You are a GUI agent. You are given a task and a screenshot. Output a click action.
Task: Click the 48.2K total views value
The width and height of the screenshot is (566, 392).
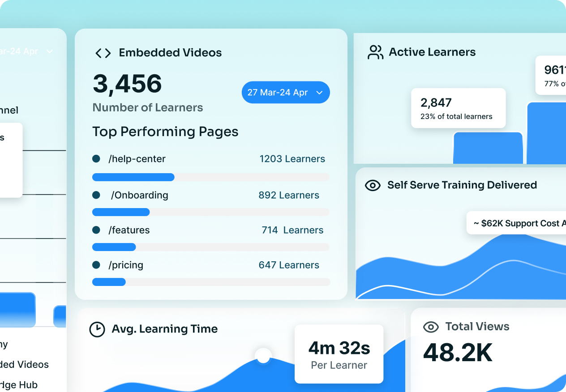point(458,353)
